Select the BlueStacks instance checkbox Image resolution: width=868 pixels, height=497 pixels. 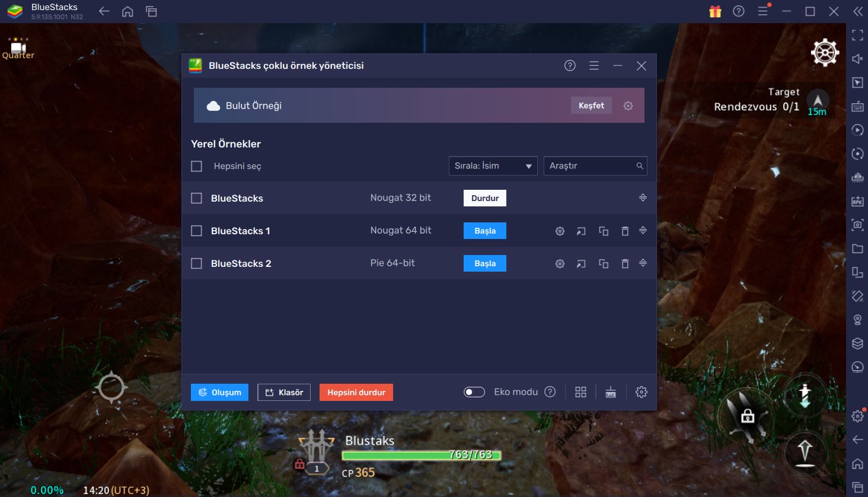197,198
